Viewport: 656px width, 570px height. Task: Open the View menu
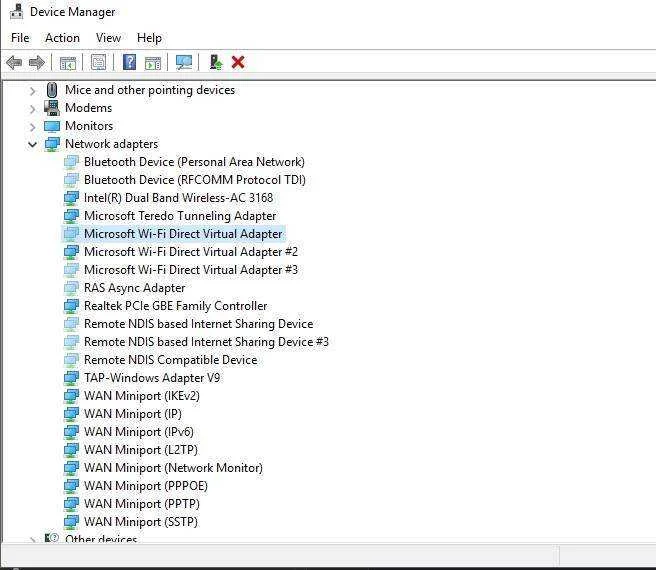(x=108, y=38)
